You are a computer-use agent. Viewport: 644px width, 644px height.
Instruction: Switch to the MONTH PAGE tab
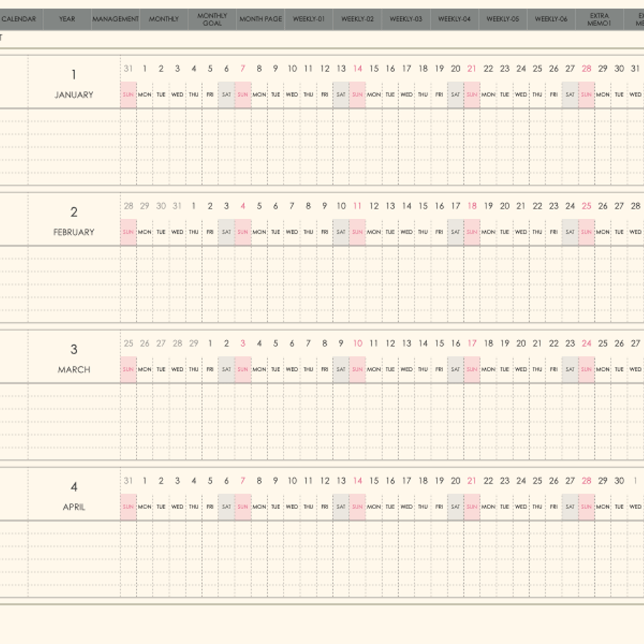[261, 19]
